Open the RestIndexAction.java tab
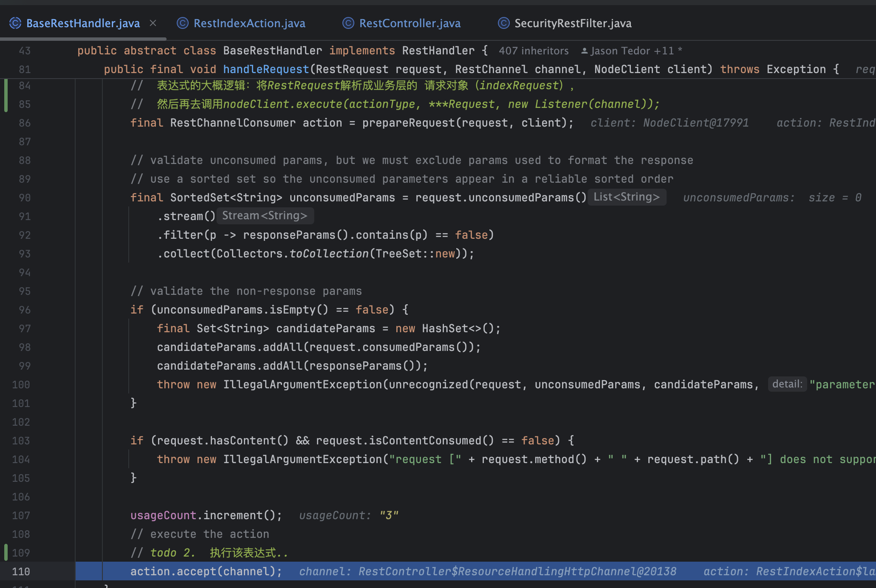Image resolution: width=876 pixels, height=588 pixels. click(x=249, y=23)
